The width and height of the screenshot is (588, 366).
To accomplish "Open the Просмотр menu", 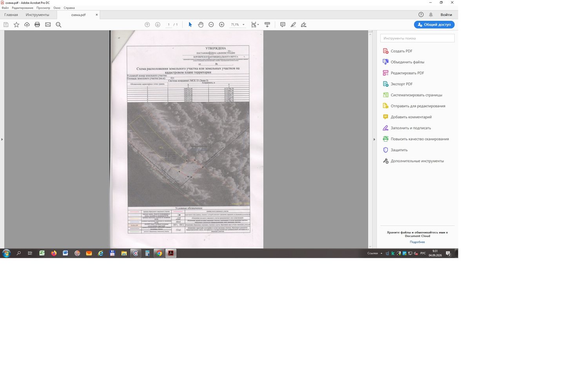I will click(43, 8).
